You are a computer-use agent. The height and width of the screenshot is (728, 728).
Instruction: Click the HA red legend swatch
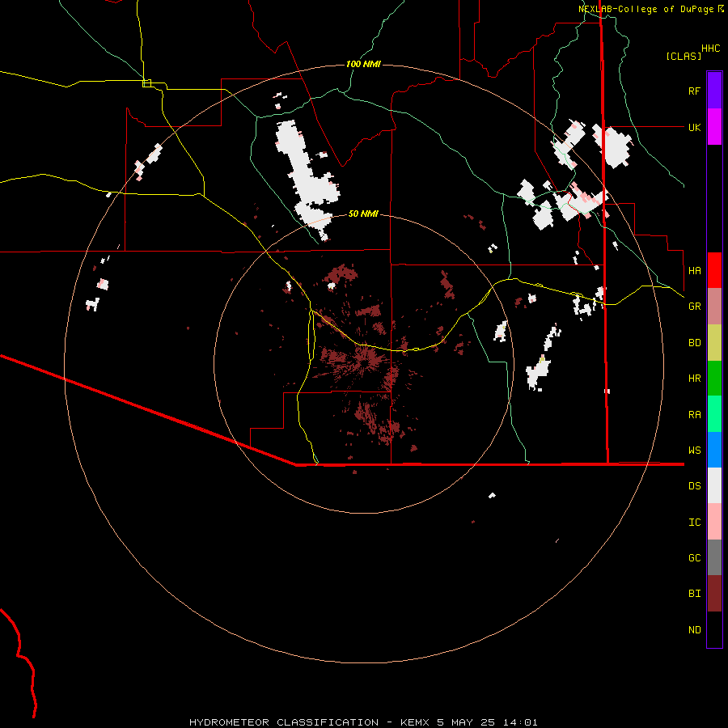pyautogui.click(x=714, y=270)
